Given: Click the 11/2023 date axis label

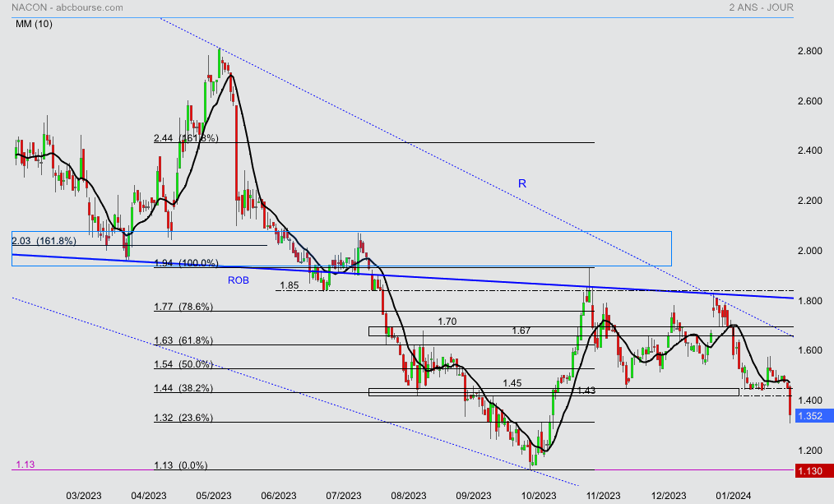Looking at the screenshot, I should [603, 496].
